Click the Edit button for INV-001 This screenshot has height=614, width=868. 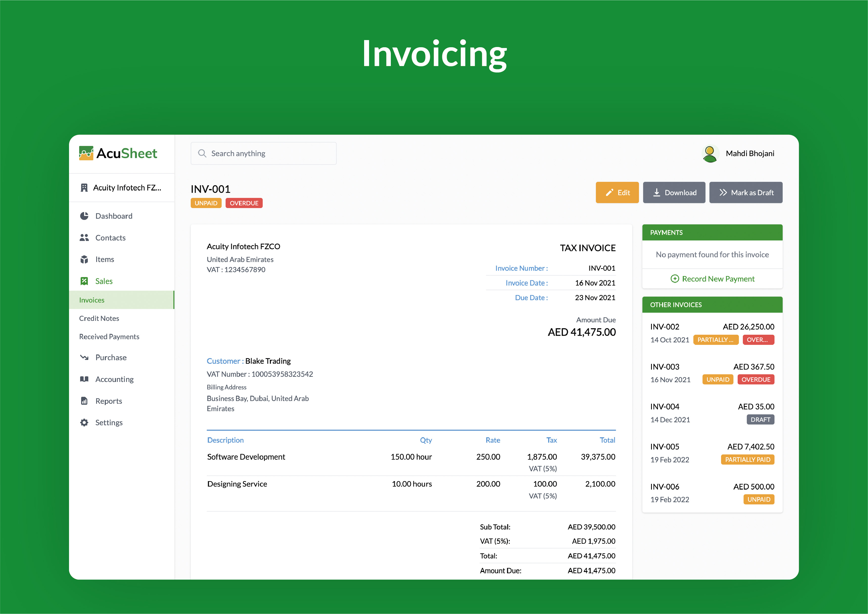click(x=617, y=192)
